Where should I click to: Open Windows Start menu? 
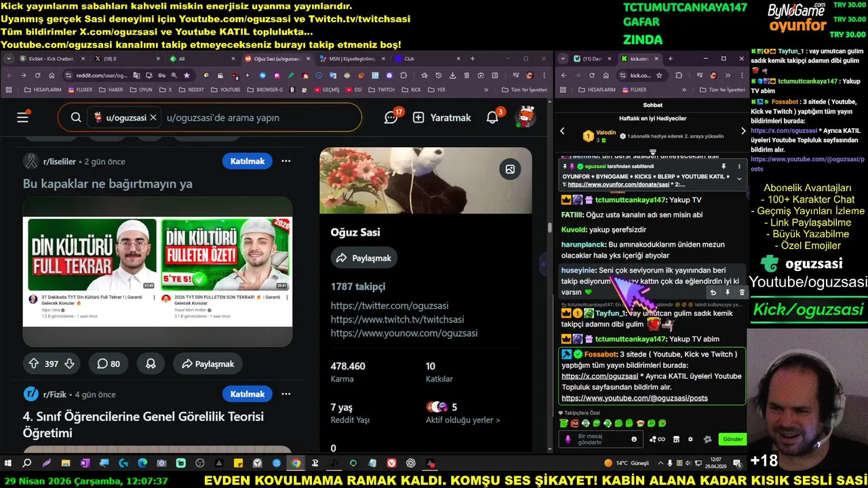pyautogui.click(x=8, y=464)
